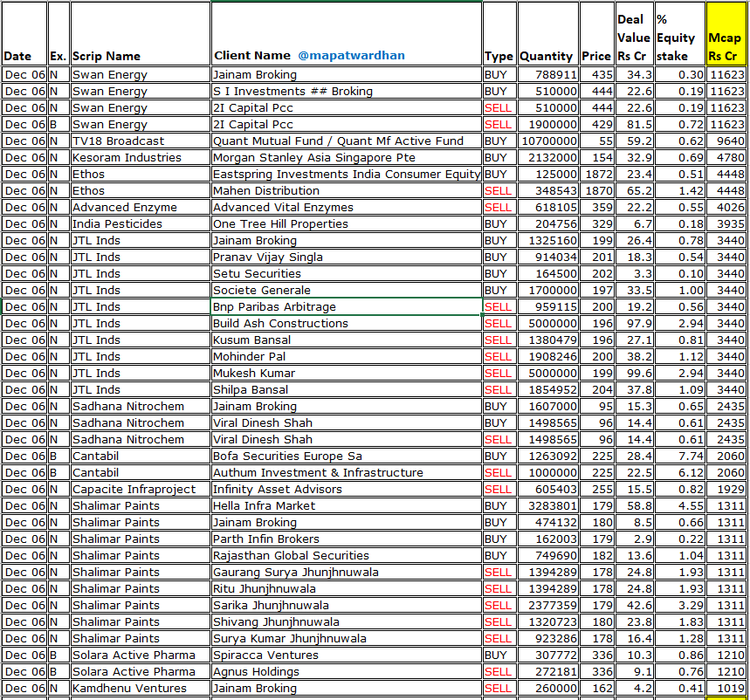Select 'Societe Generale' cell
This screenshot has height=700, width=750.
point(347,291)
